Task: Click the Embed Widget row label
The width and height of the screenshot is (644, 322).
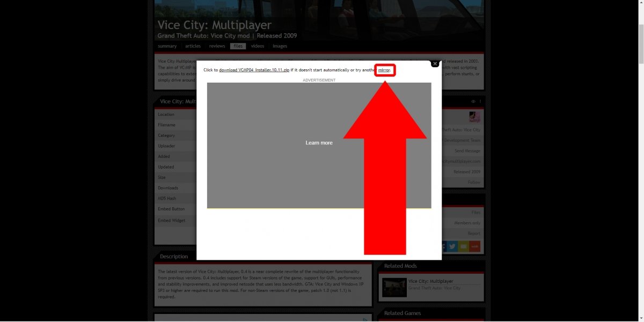Action: [171, 221]
